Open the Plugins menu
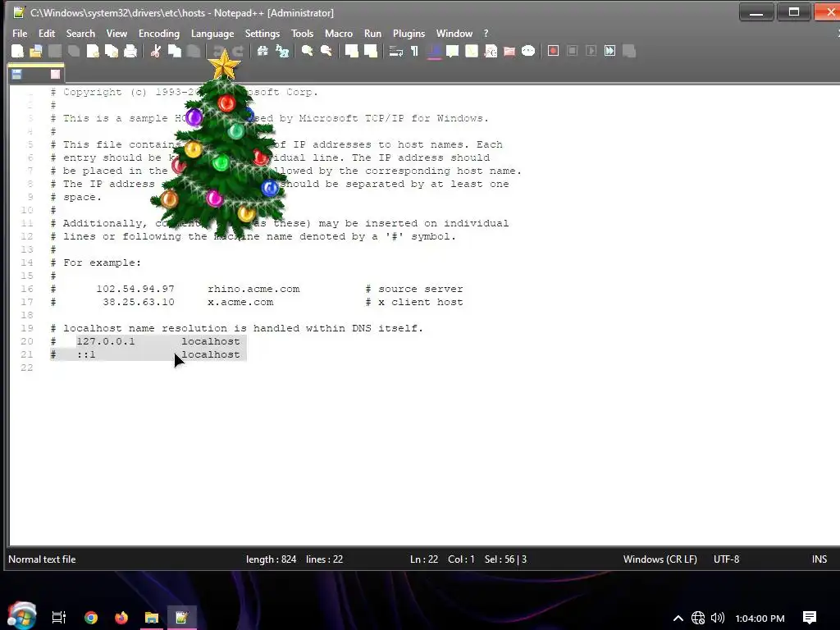This screenshot has height=630, width=840. pos(409,33)
